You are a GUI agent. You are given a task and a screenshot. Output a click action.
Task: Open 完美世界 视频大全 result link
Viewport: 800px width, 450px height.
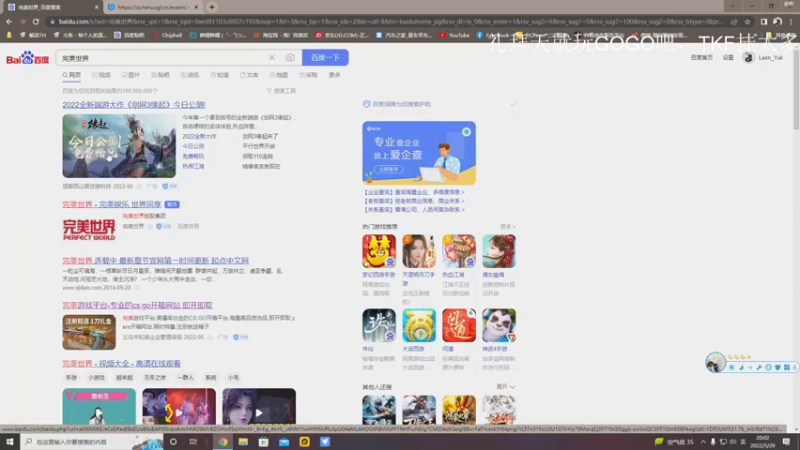[121, 364]
